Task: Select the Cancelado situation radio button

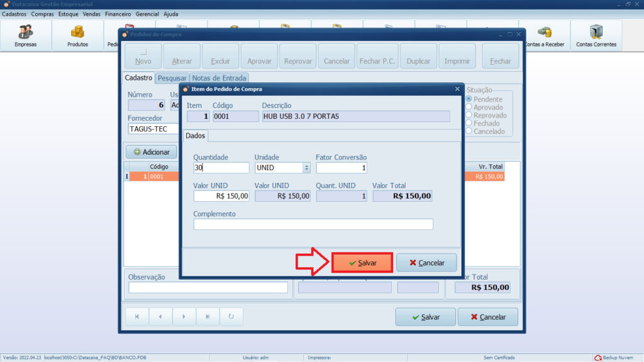Action: click(x=469, y=132)
